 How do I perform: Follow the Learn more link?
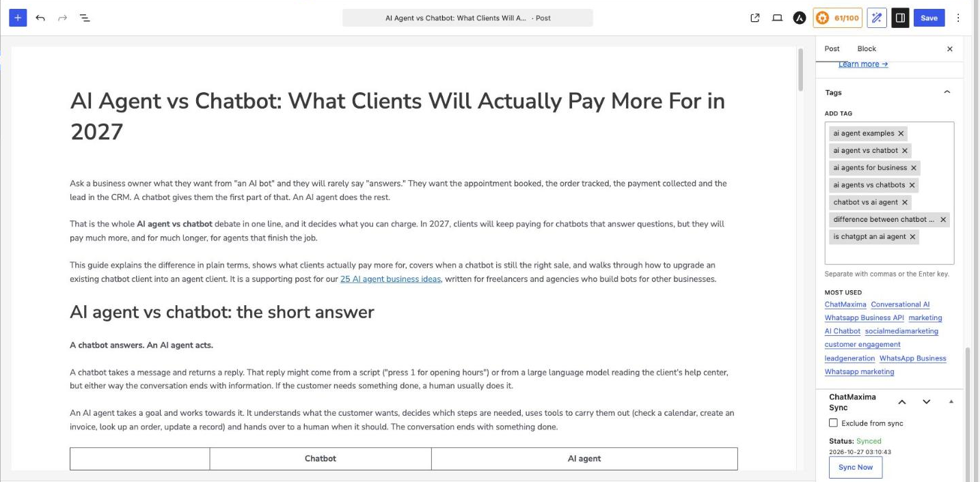863,64
